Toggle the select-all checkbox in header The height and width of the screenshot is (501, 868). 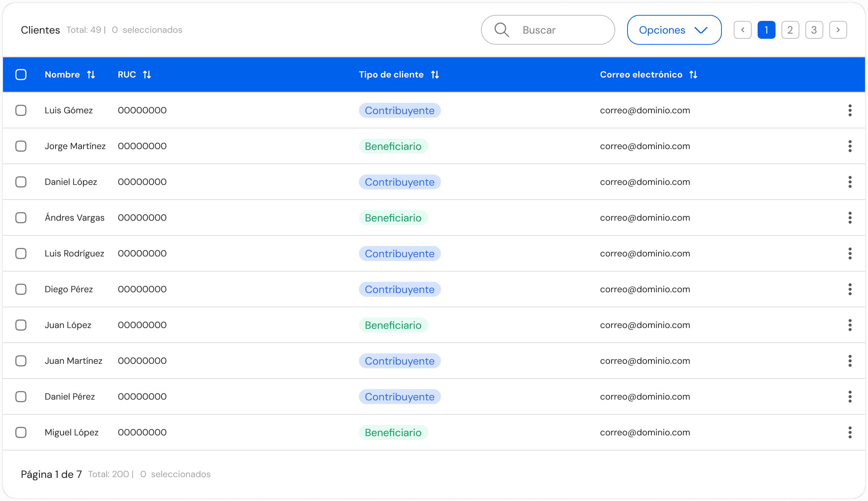coord(21,75)
